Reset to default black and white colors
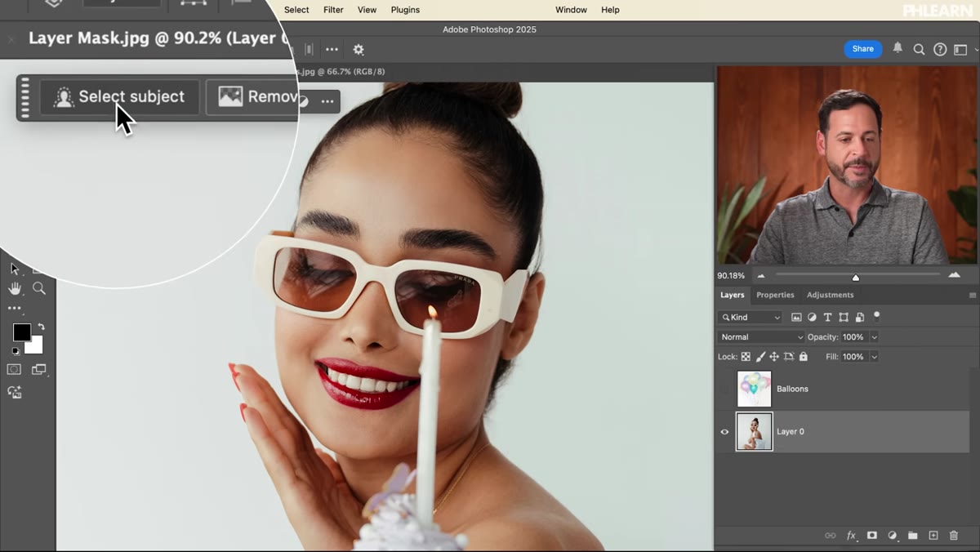Viewport: 980px width, 552px height. 15,351
